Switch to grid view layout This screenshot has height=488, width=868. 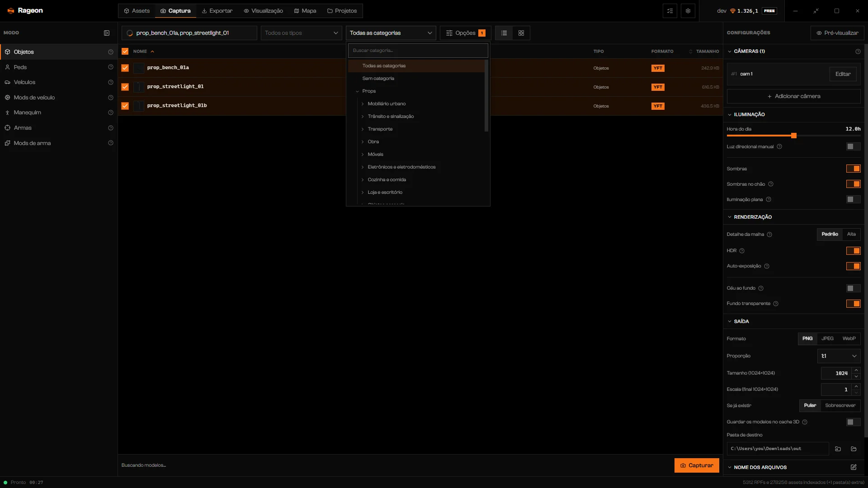point(521,33)
